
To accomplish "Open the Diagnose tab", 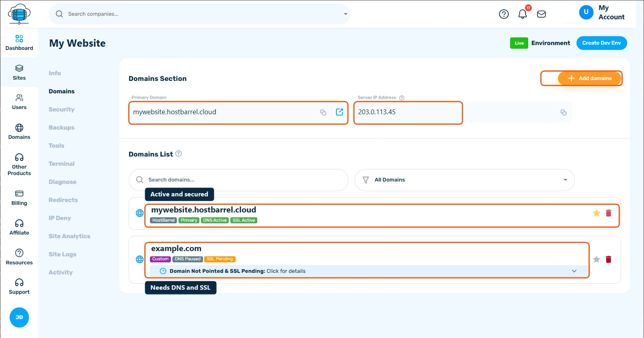I will pos(62,182).
